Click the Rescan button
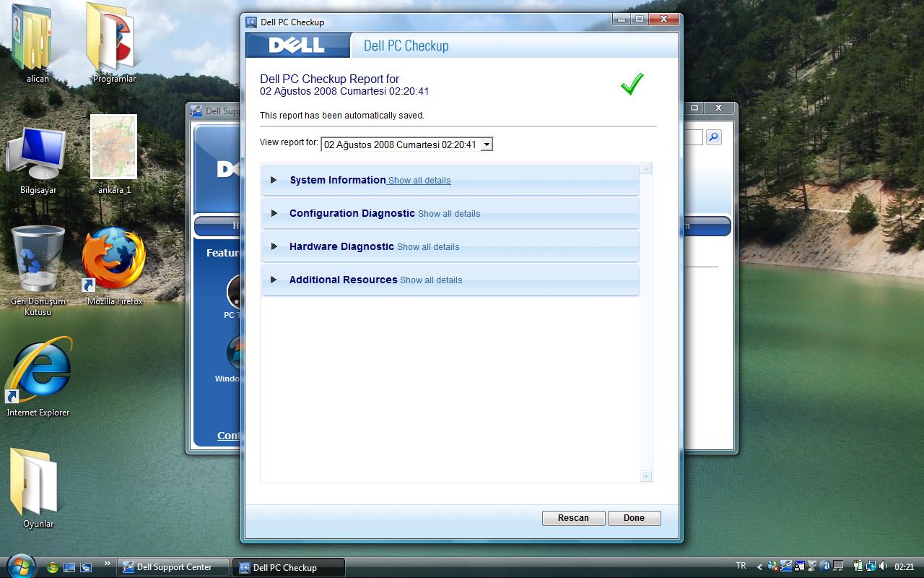924x578 pixels. pos(573,518)
